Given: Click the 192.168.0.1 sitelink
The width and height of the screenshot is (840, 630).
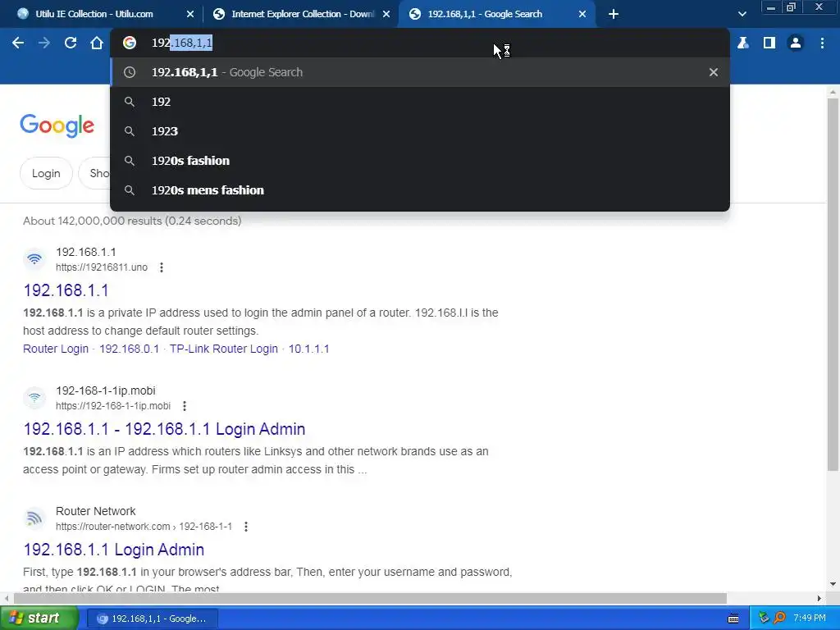Looking at the screenshot, I should [129, 349].
